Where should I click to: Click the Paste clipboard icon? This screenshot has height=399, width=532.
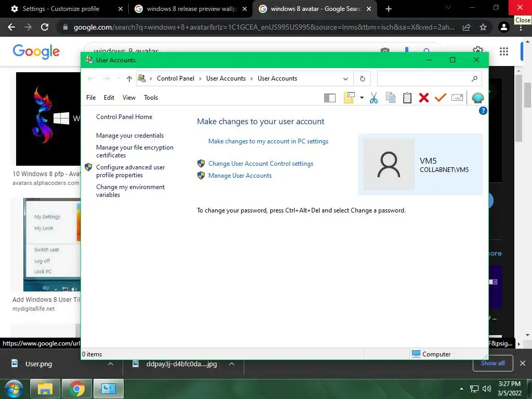pos(407,98)
